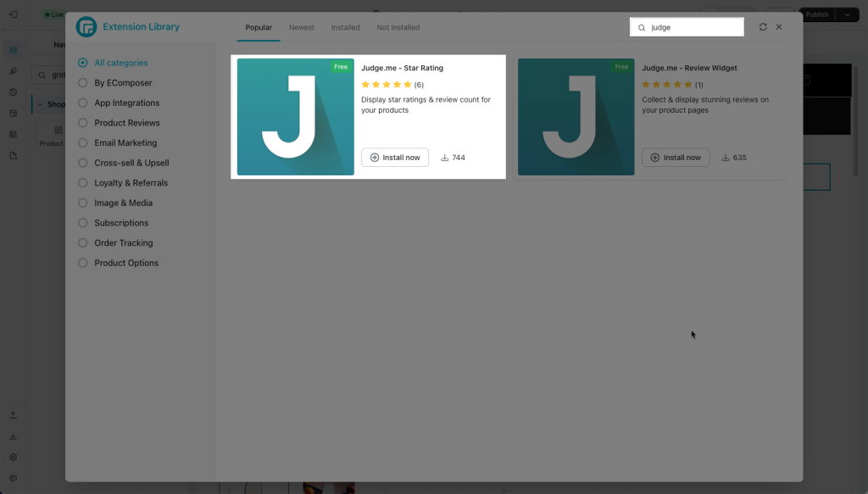Viewport: 868px width, 494px height.
Task: Click the Star Rating description about review count
Action: point(426,105)
